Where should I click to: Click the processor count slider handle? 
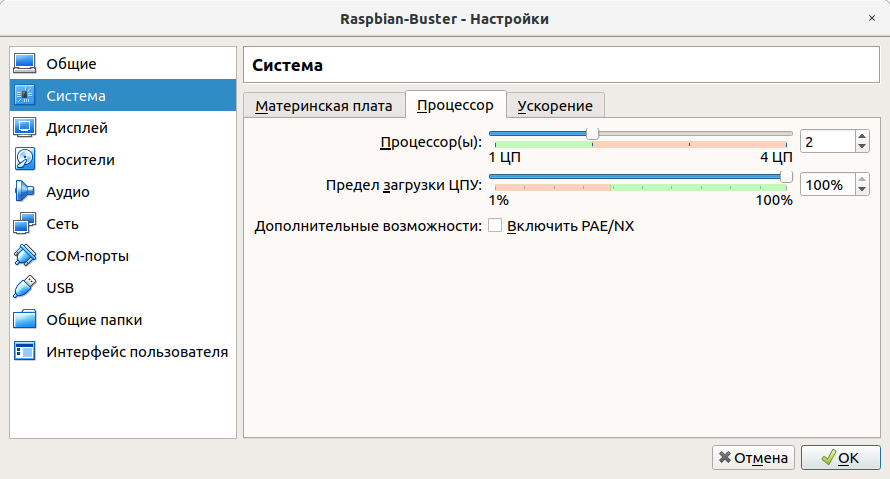[x=592, y=133]
